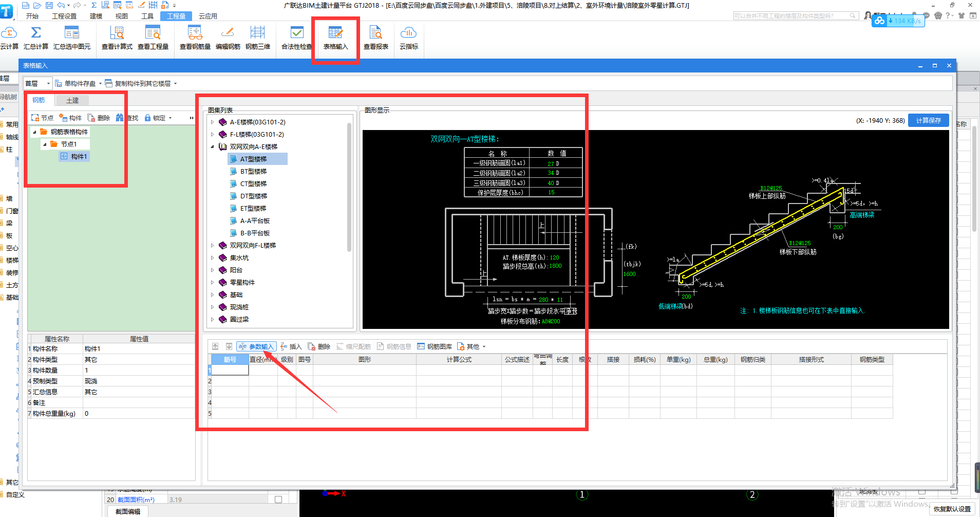Switch to 土建 tab
The height and width of the screenshot is (517, 980).
pos(72,100)
